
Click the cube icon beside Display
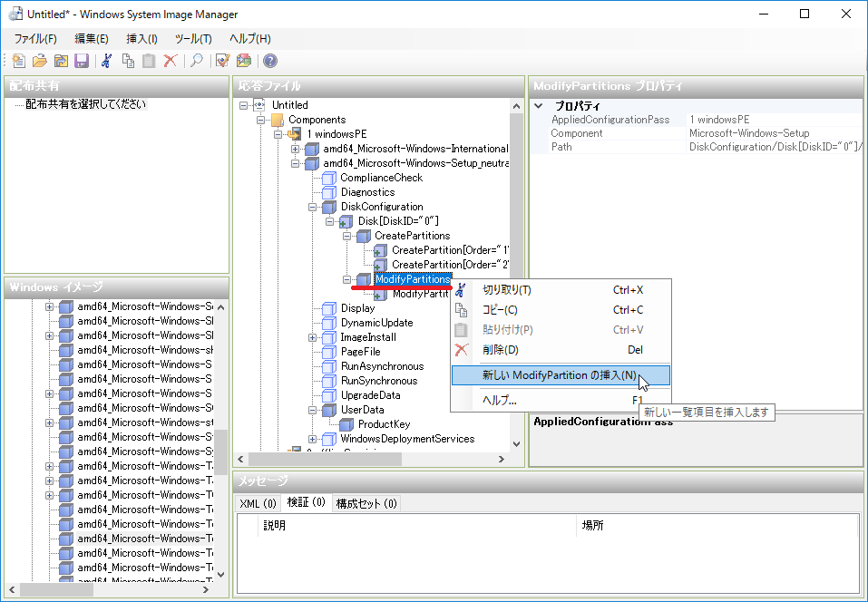click(x=329, y=308)
